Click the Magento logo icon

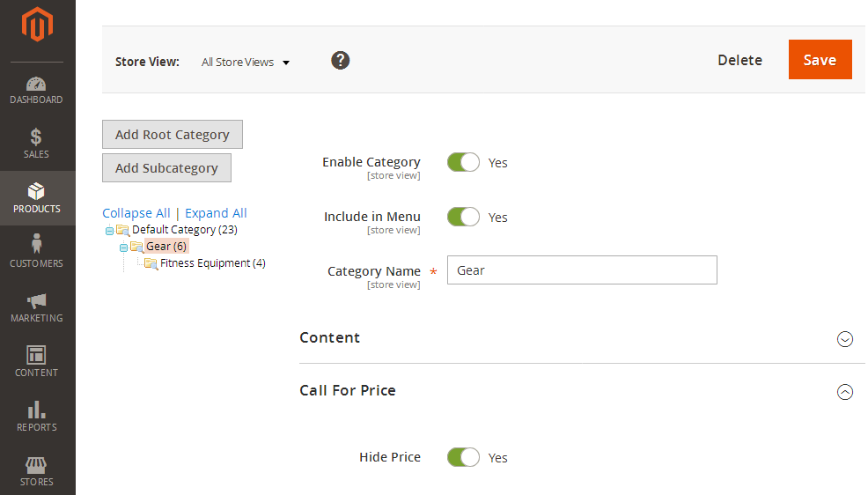[37, 25]
